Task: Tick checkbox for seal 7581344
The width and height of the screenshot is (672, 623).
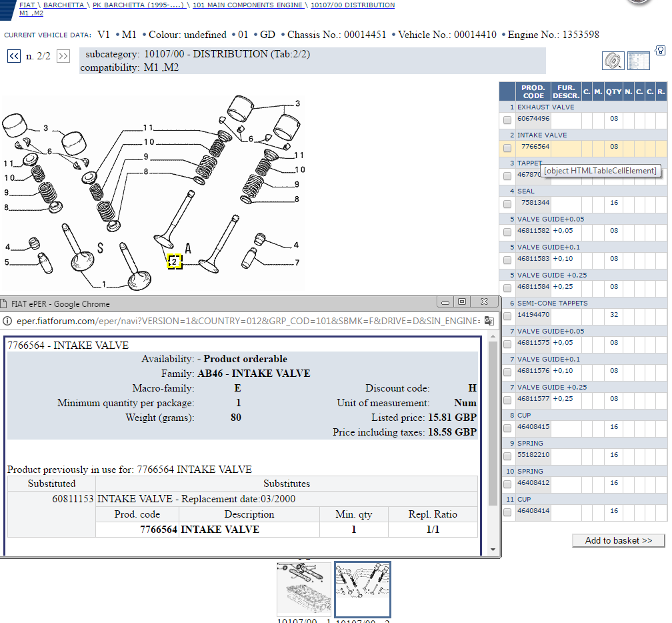Action: coord(507,204)
